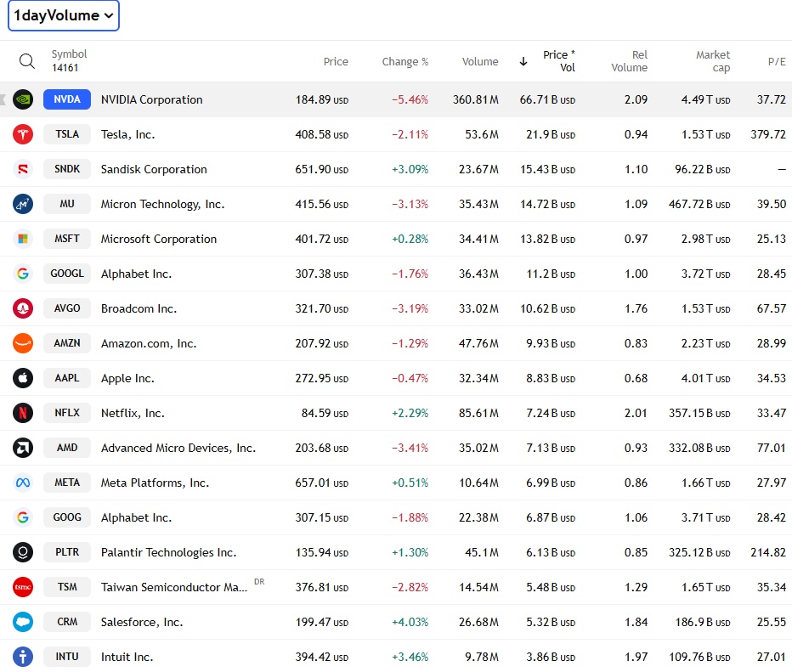This screenshot has width=792, height=672.
Task: Click the AMD logo icon
Action: coord(23,448)
